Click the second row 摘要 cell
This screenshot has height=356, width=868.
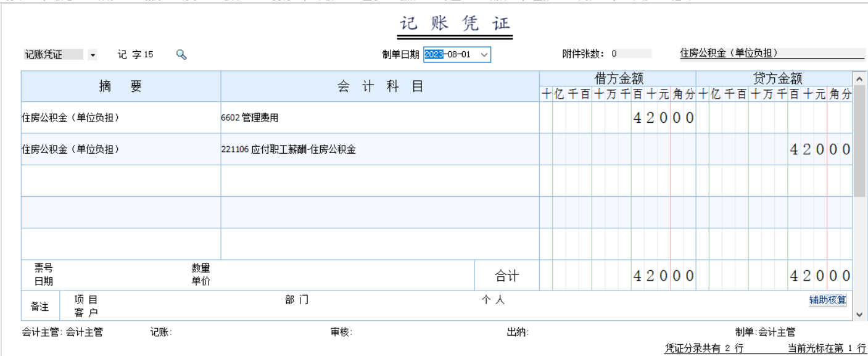pos(121,149)
